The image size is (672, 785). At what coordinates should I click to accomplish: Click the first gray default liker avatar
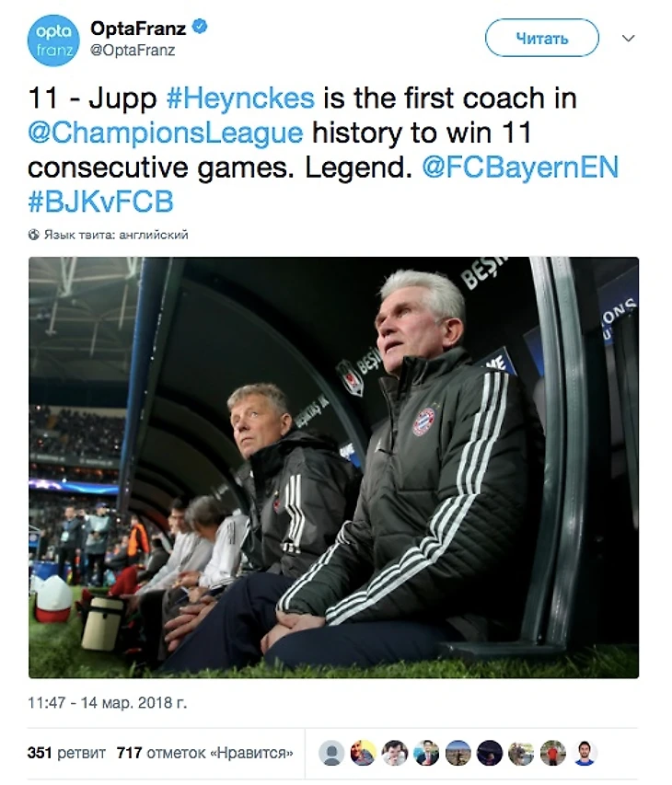pyautogui.click(x=331, y=753)
